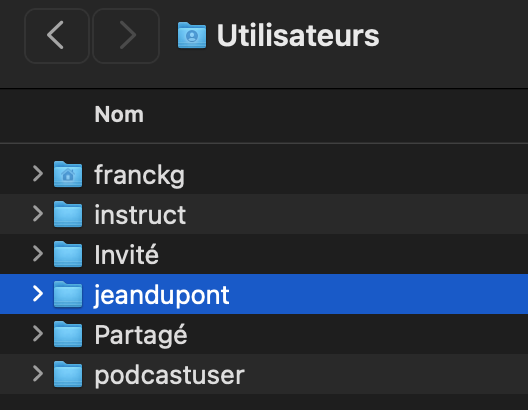The height and width of the screenshot is (410, 528).
Task: Go forward with the right arrow button
Action: pyautogui.click(x=126, y=36)
